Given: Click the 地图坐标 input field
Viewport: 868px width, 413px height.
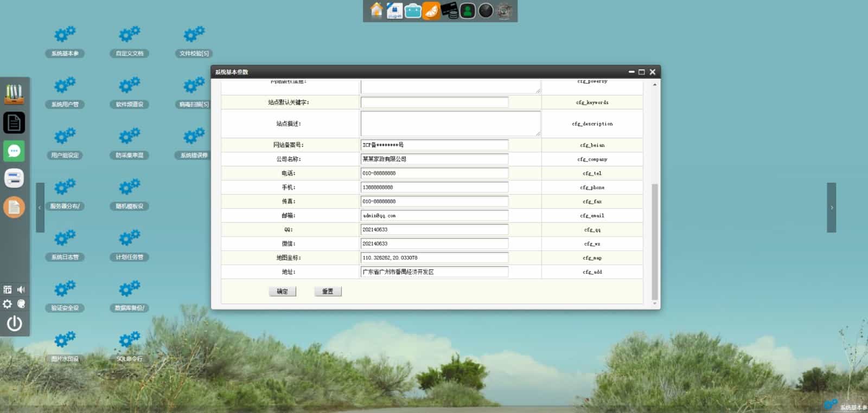Looking at the screenshot, I should (x=435, y=258).
